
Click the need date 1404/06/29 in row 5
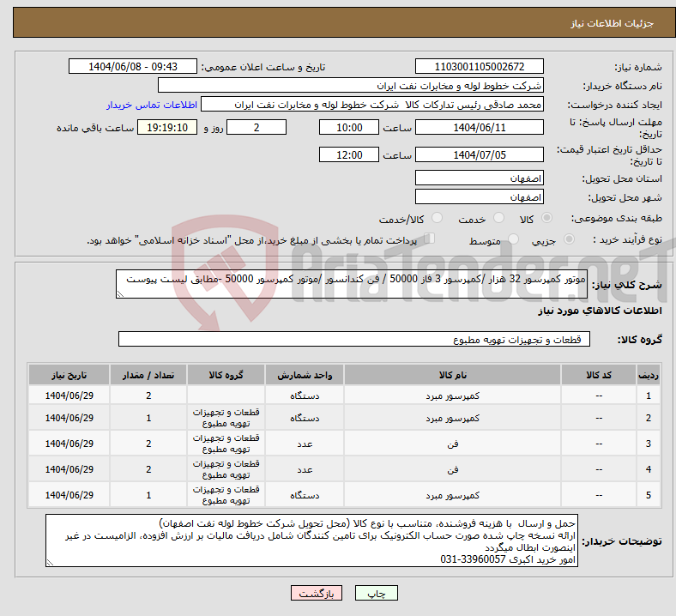click(69, 495)
